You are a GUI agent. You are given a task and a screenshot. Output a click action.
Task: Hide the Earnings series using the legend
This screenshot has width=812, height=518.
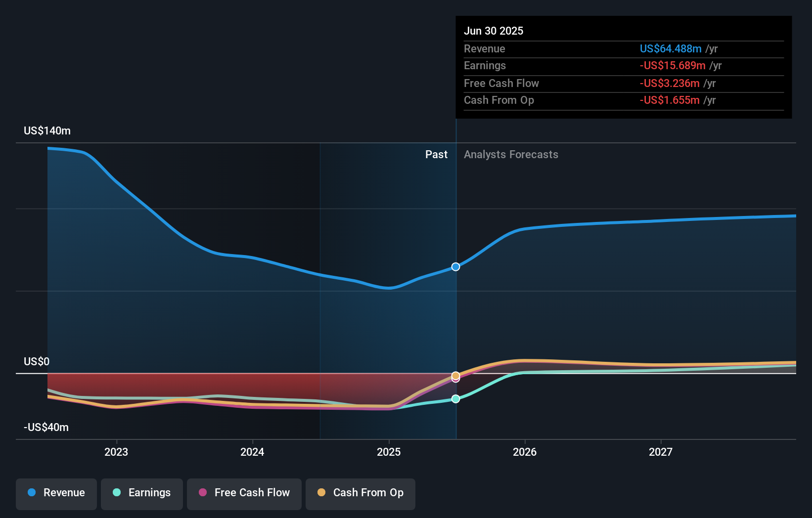click(x=142, y=493)
